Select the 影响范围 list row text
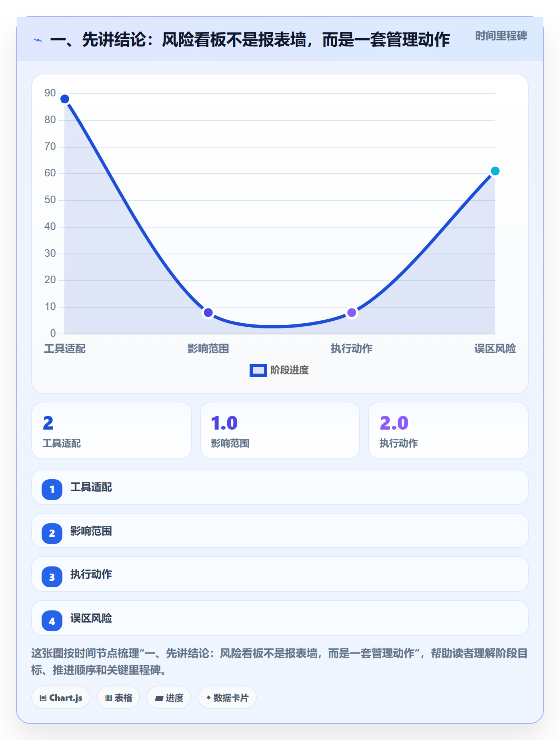 click(x=91, y=531)
